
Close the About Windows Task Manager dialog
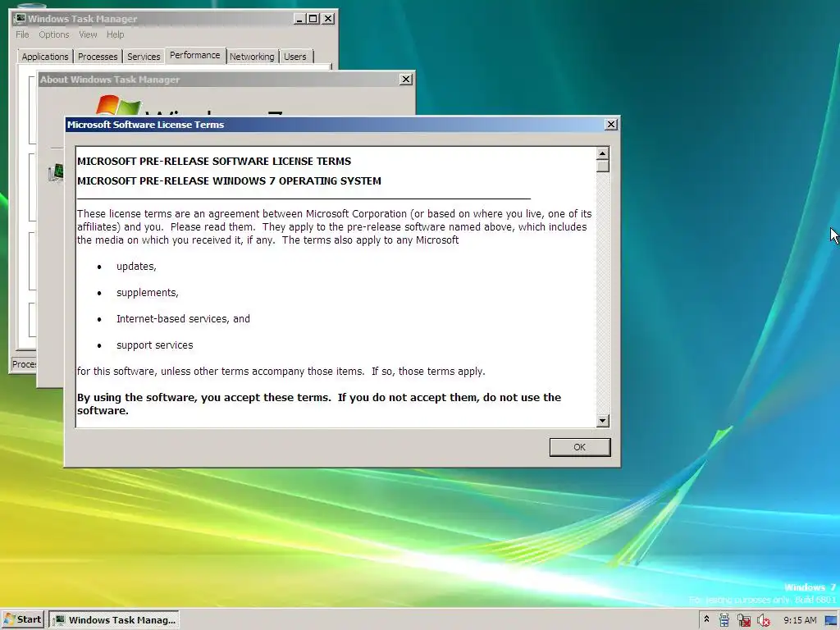click(x=406, y=80)
